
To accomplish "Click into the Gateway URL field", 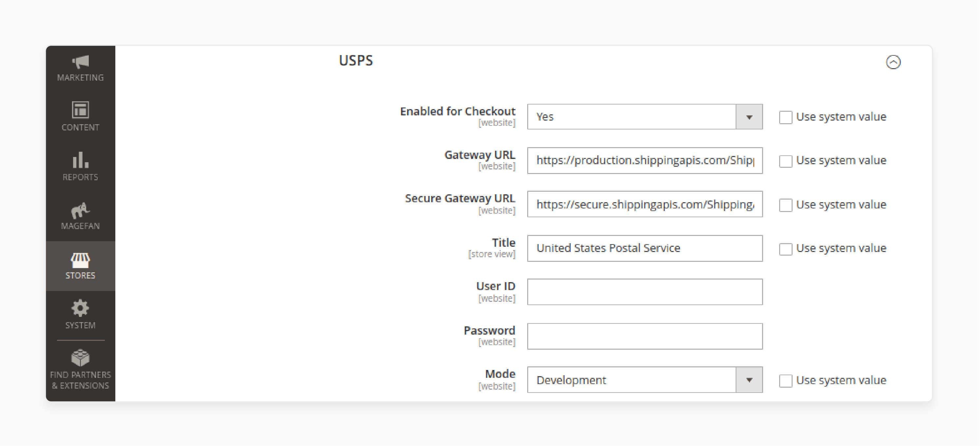I will pyautogui.click(x=645, y=161).
